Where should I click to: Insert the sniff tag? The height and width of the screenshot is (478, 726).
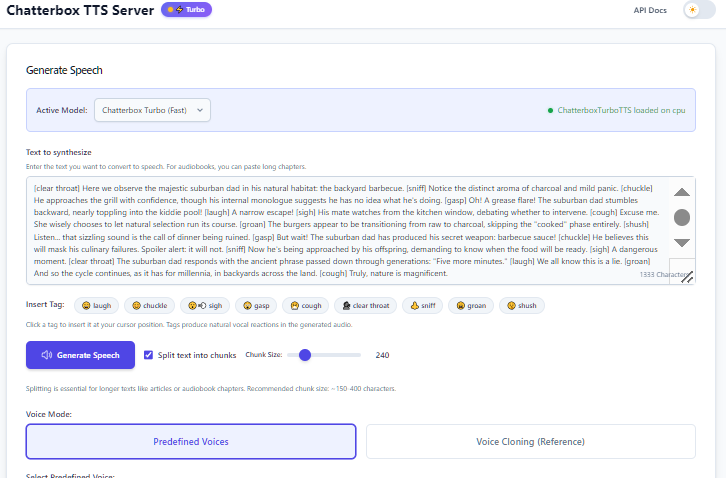click(x=422, y=306)
